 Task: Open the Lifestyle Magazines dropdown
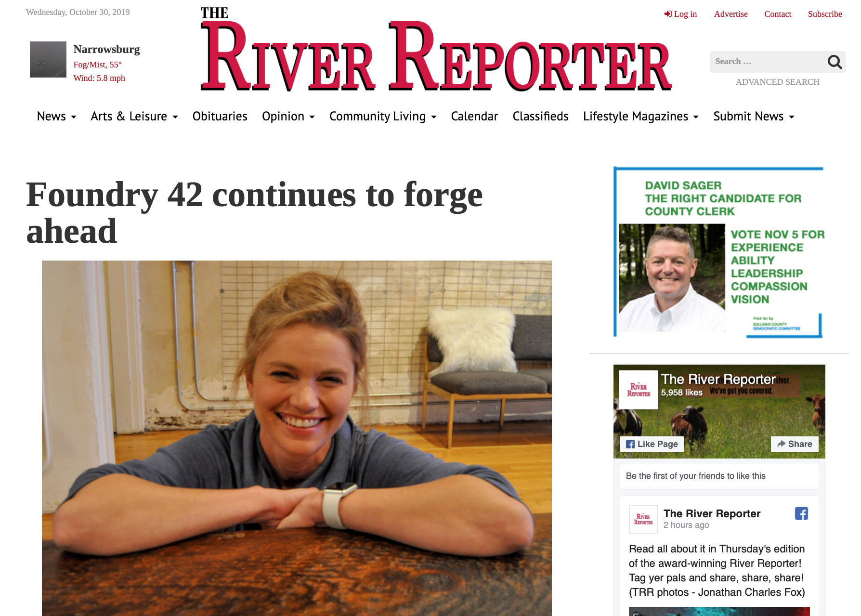[641, 117]
